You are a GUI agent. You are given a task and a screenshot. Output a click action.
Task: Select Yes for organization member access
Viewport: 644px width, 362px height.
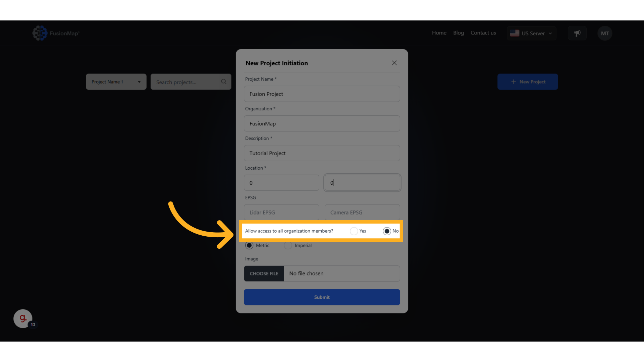coord(354,231)
